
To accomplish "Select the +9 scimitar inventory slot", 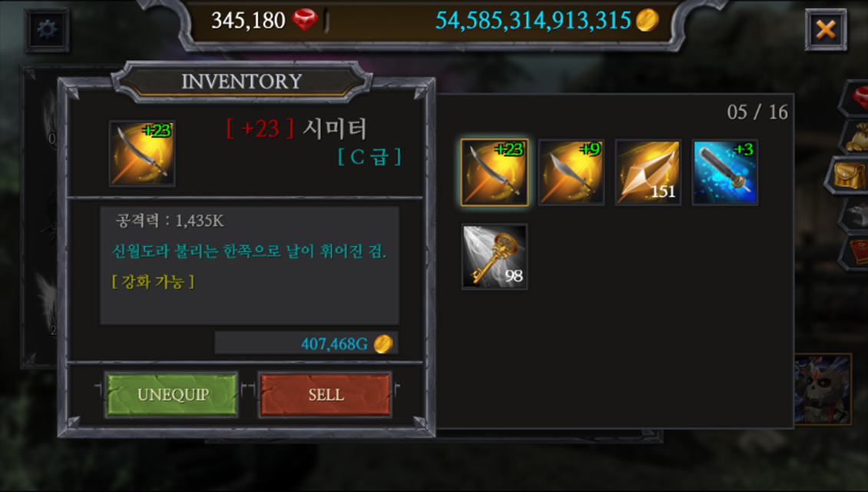I will pyautogui.click(x=571, y=172).
